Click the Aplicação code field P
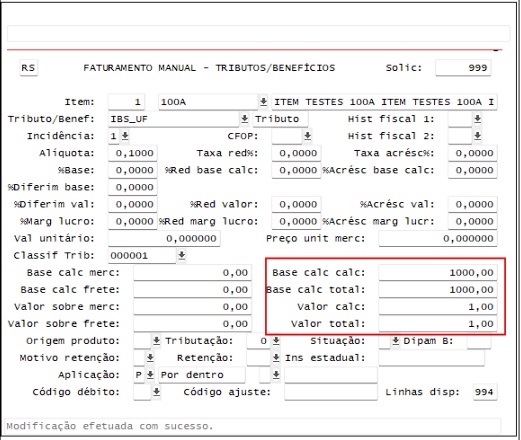 pos(139,375)
